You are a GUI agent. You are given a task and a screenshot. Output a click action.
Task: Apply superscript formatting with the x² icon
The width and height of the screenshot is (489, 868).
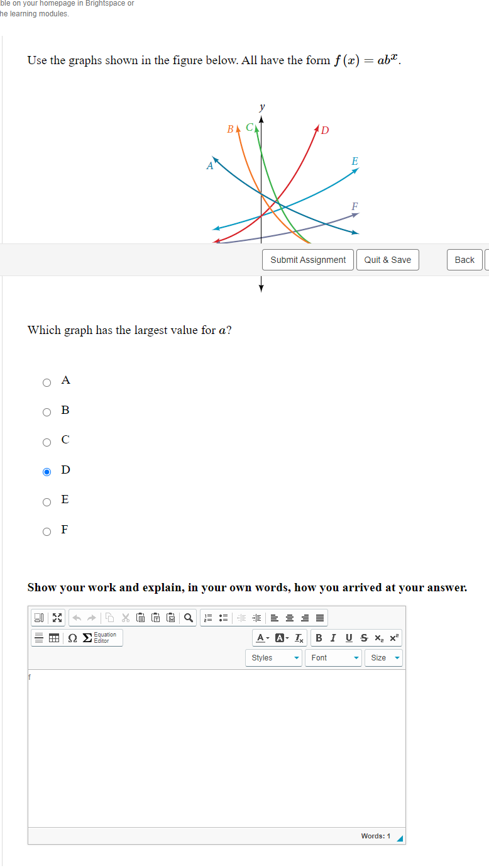click(x=394, y=638)
